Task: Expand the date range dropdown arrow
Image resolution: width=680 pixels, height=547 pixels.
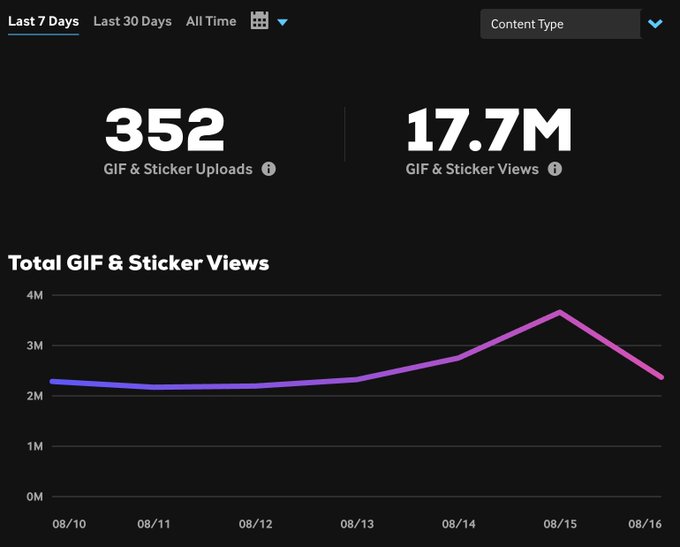Action: [282, 22]
